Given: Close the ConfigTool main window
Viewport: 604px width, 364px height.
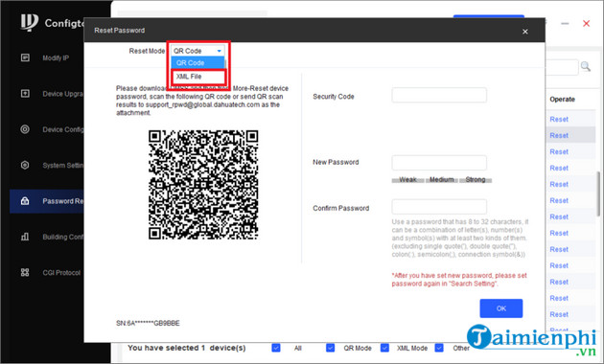Looking at the screenshot, I should (587, 24).
